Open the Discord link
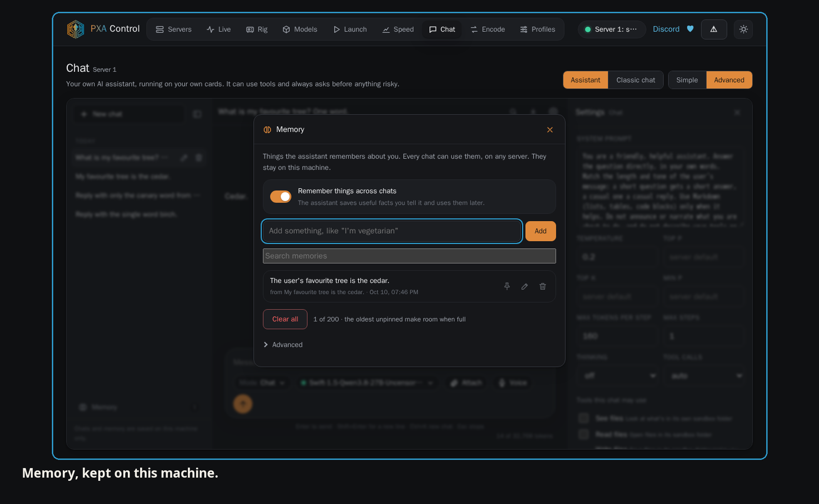 click(666, 29)
